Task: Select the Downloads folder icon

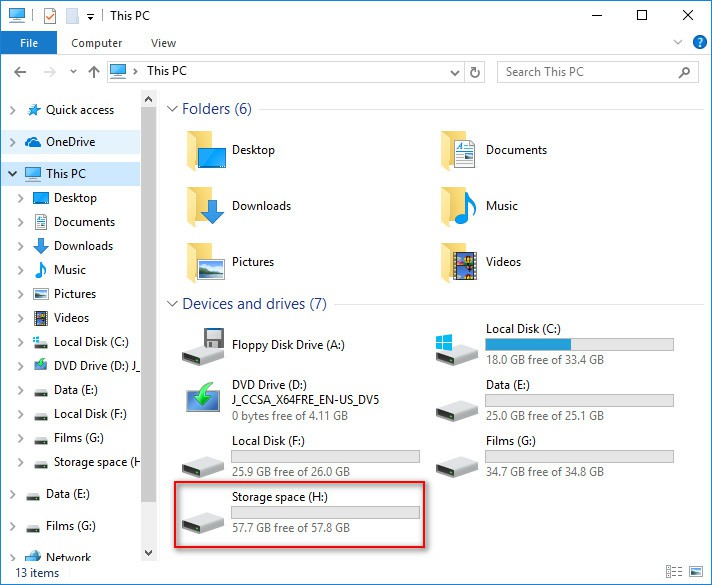Action: (x=206, y=206)
